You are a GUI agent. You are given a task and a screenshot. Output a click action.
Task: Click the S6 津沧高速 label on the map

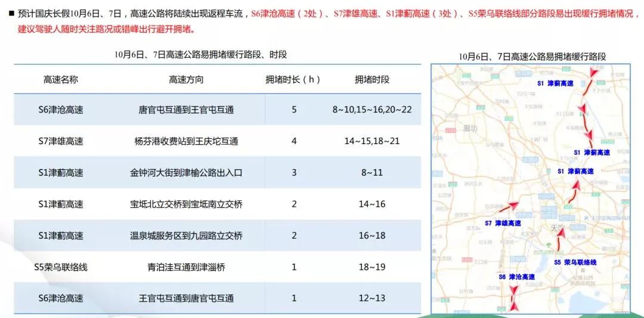[516, 277]
